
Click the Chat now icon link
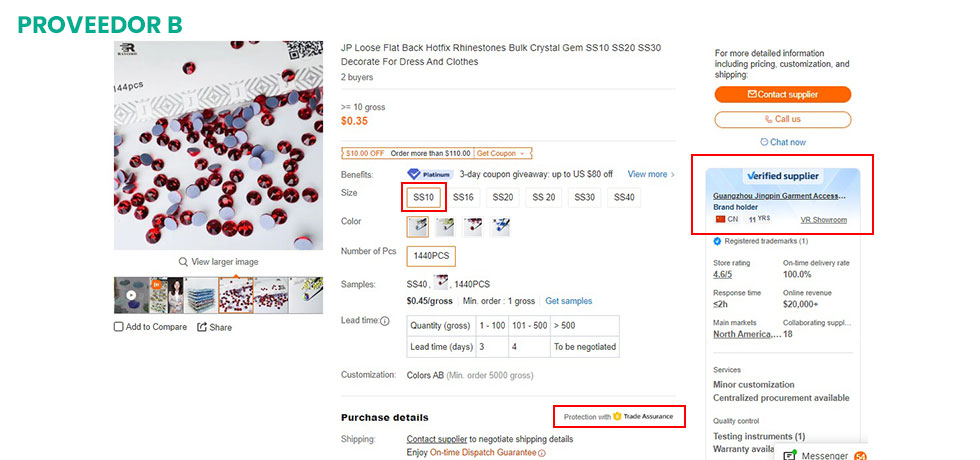tap(764, 142)
